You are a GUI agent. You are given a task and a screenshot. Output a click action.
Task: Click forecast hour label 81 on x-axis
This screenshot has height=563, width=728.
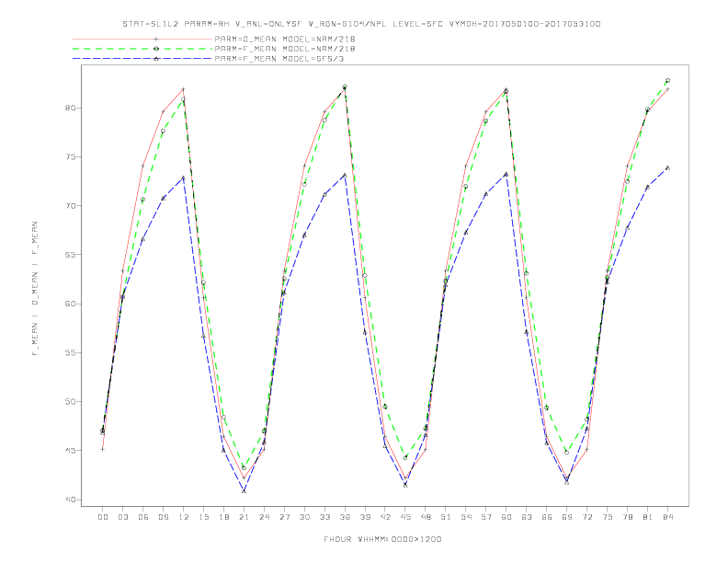[647, 517]
